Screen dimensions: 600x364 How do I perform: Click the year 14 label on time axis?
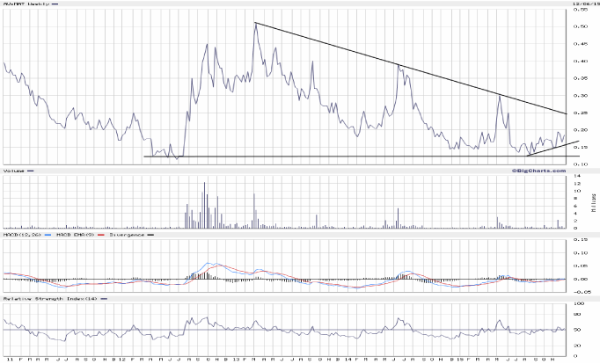[x=347, y=360]
